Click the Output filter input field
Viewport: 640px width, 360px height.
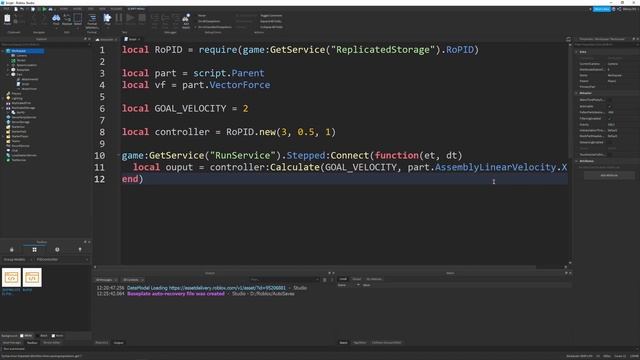pyautogui.click(x=284, y=280)
